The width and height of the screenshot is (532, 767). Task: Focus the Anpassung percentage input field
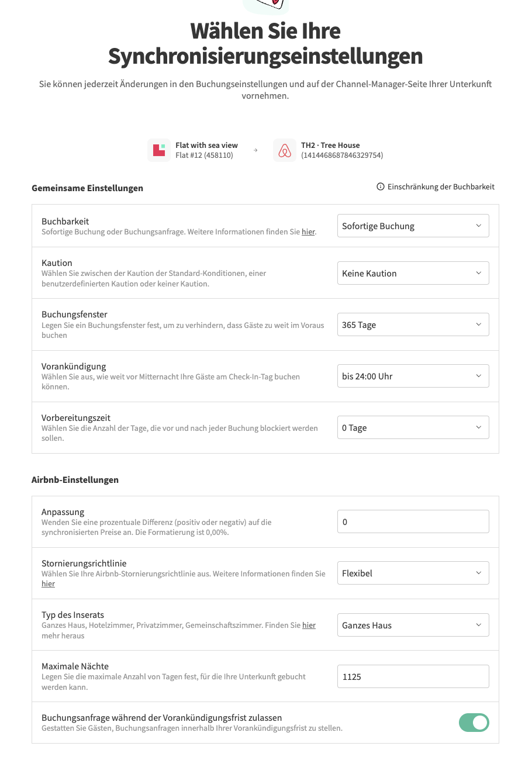point(413,522)
